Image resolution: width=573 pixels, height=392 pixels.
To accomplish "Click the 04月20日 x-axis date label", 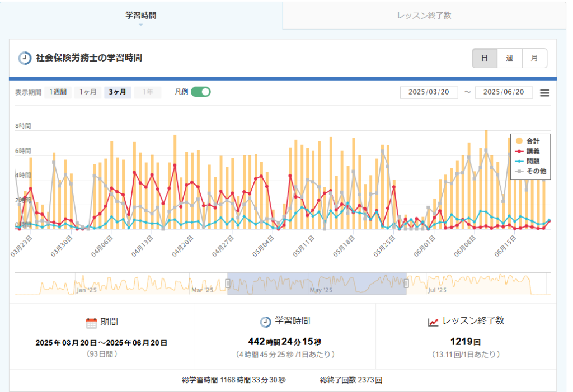I will click(x=182, y=246).
